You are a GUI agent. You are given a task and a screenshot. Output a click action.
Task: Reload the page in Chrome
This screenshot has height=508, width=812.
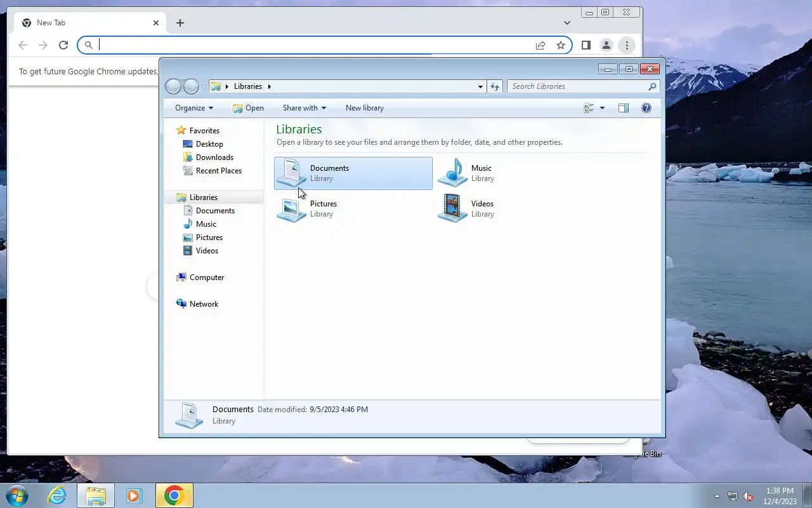(x=63, y=45)
